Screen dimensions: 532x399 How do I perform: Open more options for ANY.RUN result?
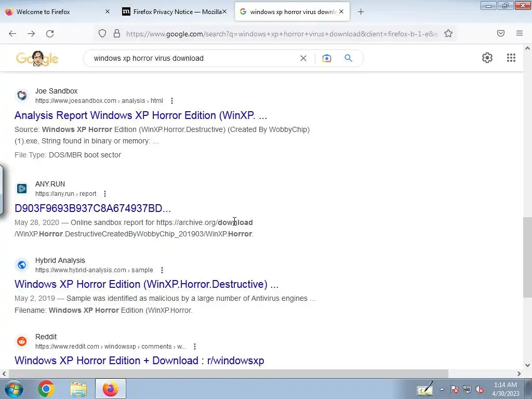[x=105, y=194]
